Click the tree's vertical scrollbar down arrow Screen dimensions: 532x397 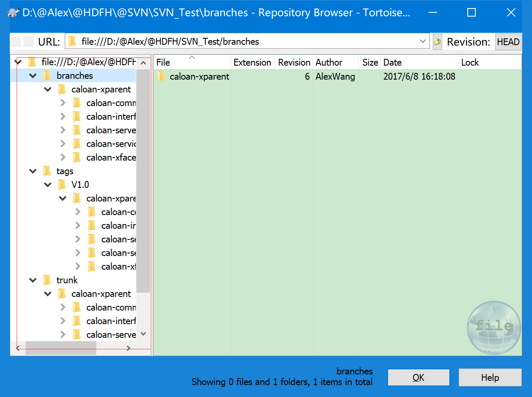(144, 334)
